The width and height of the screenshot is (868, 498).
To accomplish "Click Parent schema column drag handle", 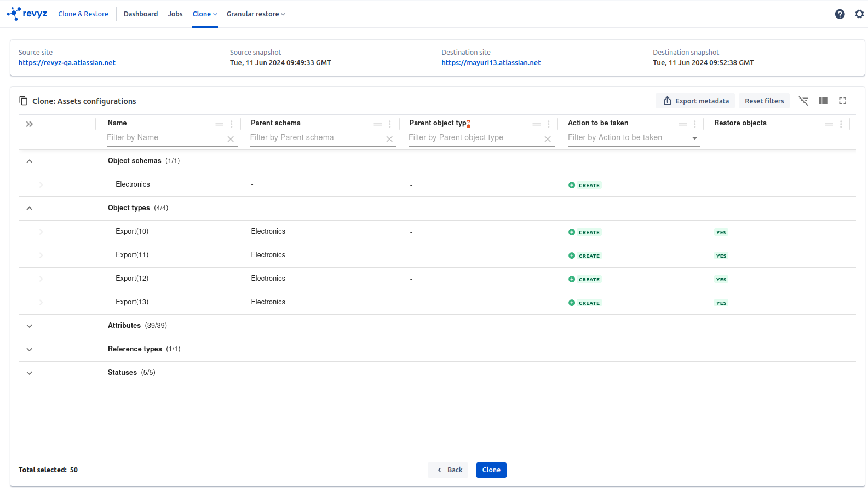I will coord(378,124).
